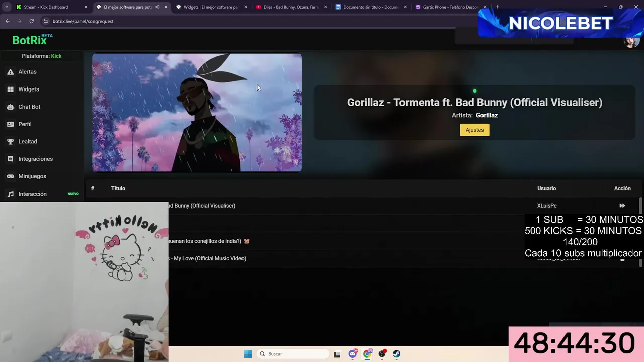Expand the tab search dropdown
This screenshot has height=362, width=644.
coord(6,7)
